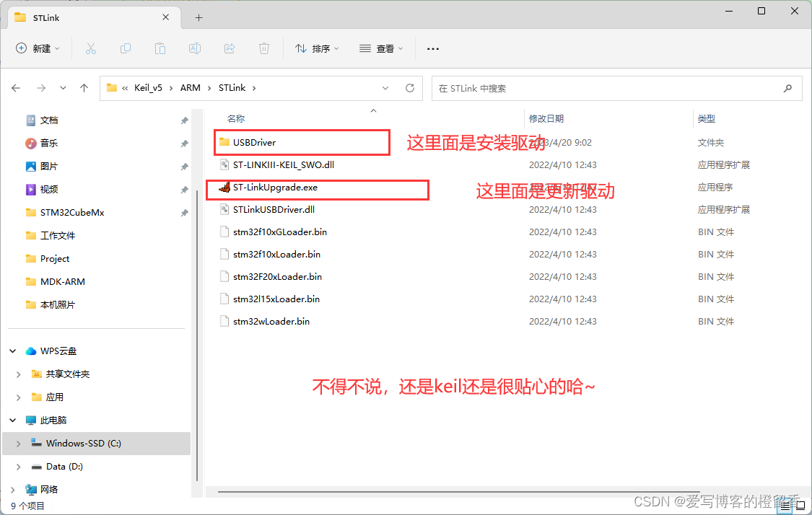Screen dimensions: 812x515
Task: Select Data (D:) drive
Action: coord(64,467)
